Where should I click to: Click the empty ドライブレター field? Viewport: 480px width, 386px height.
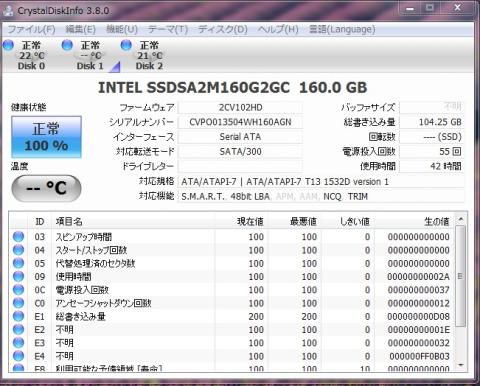240,166
